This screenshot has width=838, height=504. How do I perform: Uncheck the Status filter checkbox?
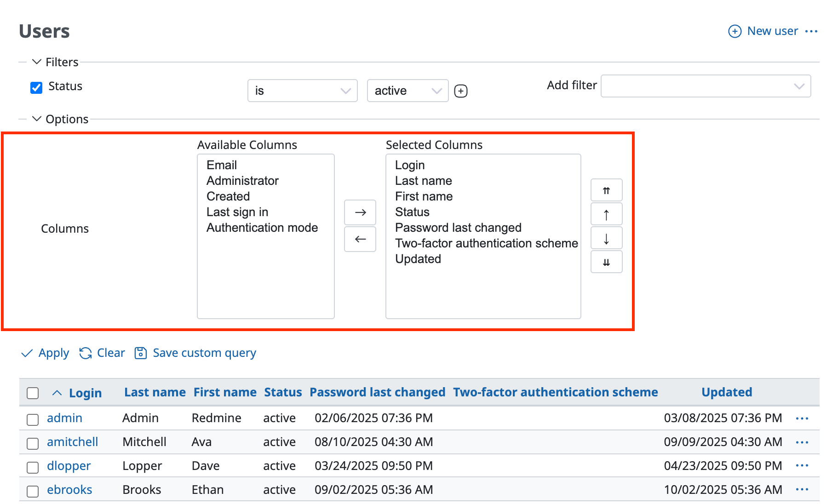pos(36,87)
